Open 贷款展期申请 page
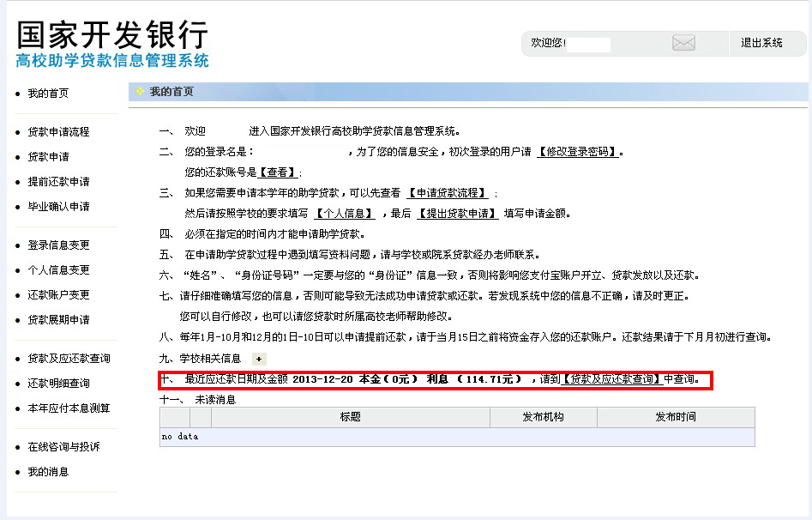 58,320
